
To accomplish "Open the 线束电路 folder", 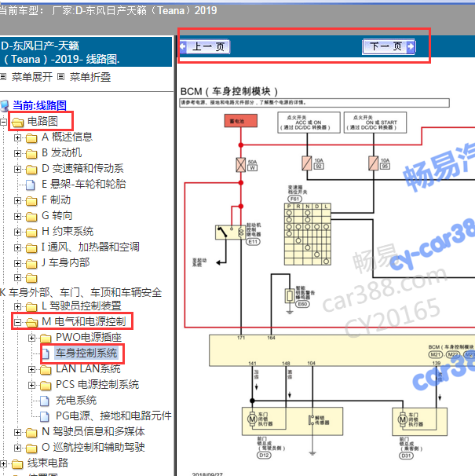I will click(x=48, y=463).
